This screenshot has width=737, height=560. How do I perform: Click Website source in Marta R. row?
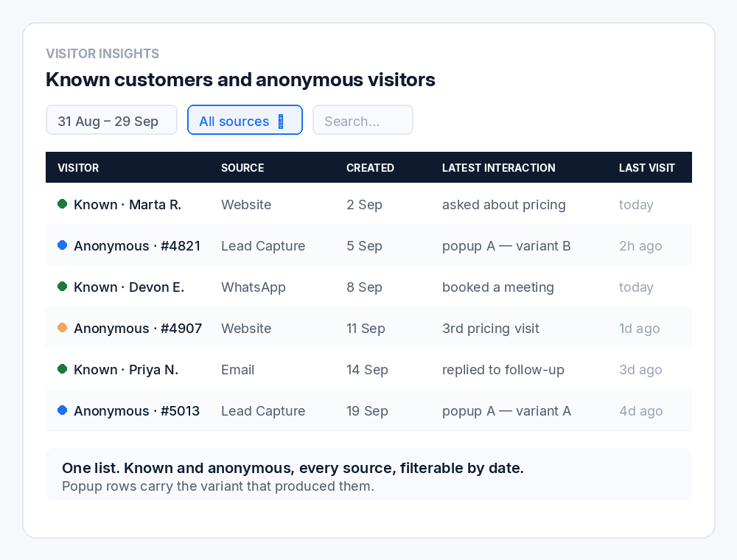(246, 205)
